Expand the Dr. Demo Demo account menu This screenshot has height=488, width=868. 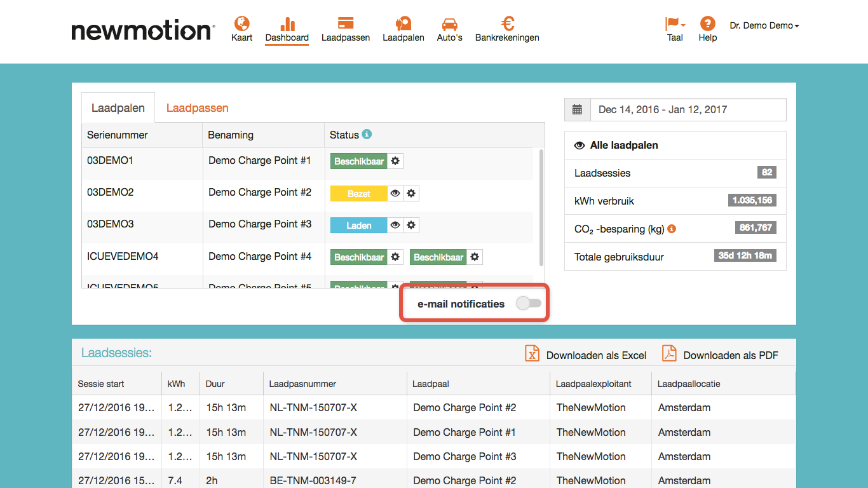click(764, 26)
